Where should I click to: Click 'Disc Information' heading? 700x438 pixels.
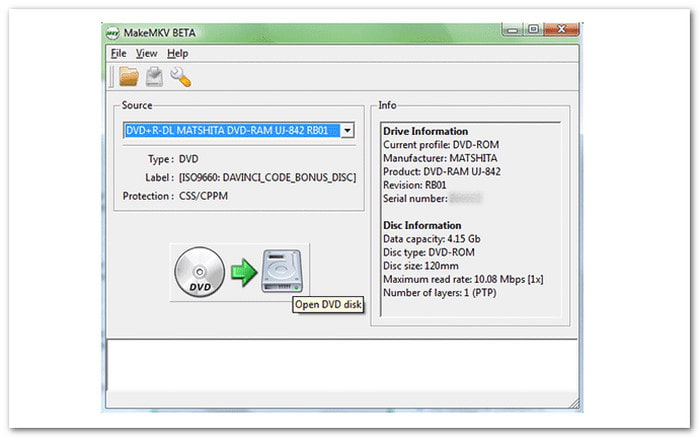pos(422,225)
